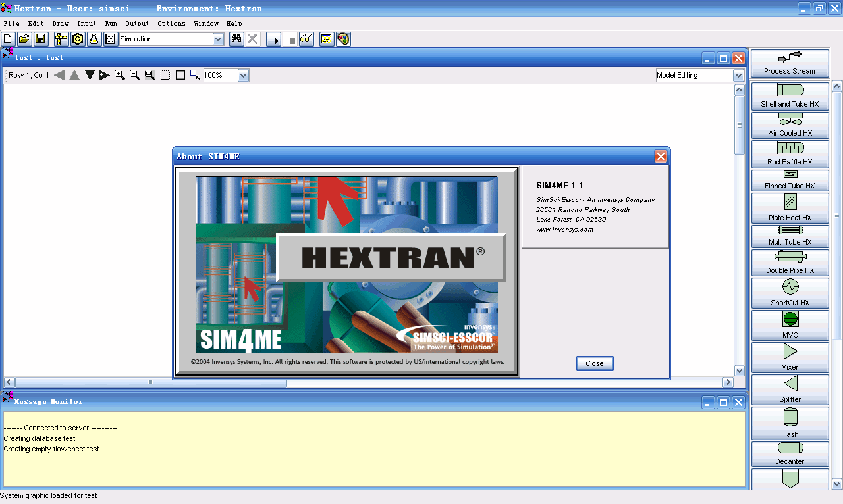Open the Simulation mode dropdown
843x504 pixels.
pyautogui.click(x=219, y=39)
